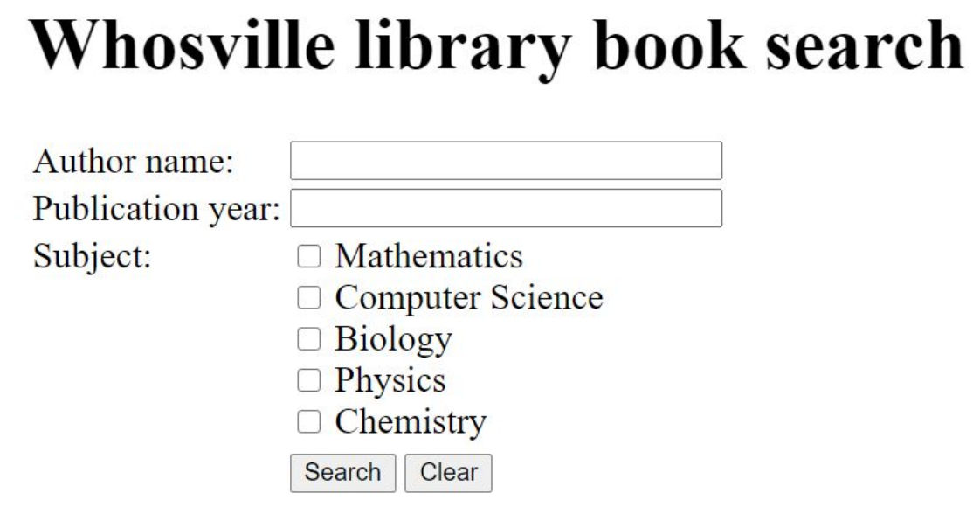This screenshot has height=507, width=980.
Task: Toggle the Chemistry checkbox
Action: (x=309, y=422)
